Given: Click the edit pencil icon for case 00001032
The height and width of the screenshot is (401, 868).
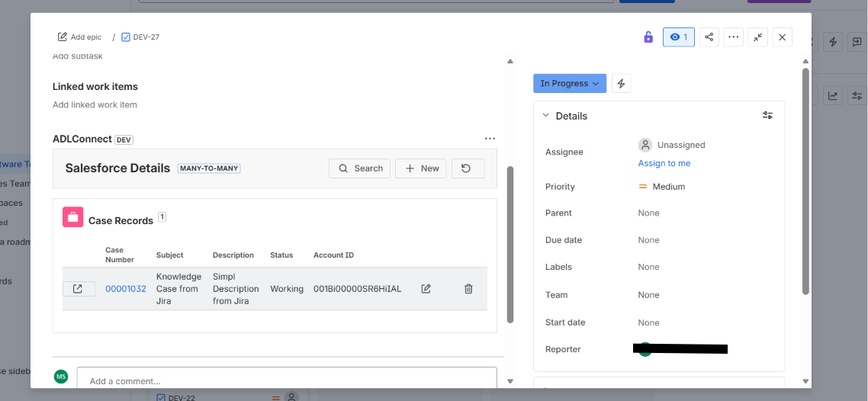Looking at the screenshot, I should tap(426, 289).
